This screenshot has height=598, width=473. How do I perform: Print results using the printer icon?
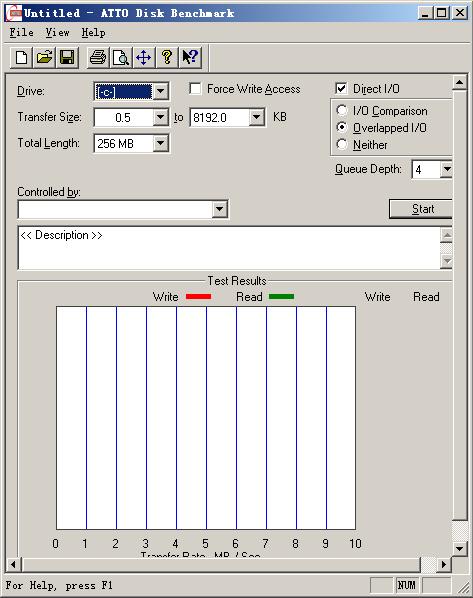(x=98, y=58)
